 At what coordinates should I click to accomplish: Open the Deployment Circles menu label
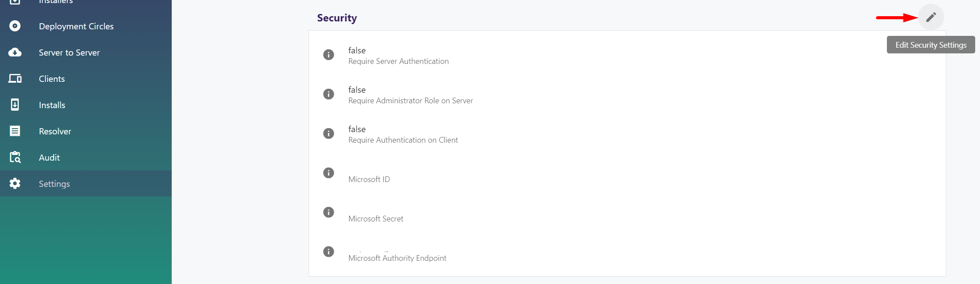(x=76, y=26)
